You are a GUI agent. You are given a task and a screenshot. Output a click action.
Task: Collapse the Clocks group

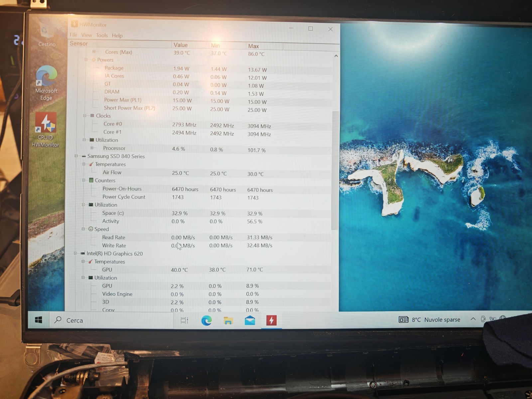pyautogui.click(x=85, y=116)
